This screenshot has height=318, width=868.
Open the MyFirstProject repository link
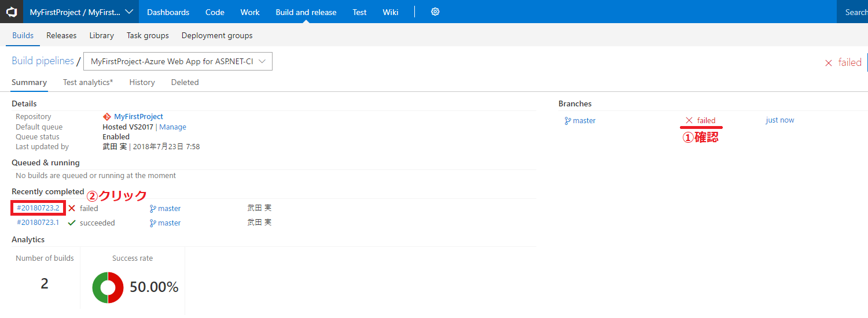(138, 117)
